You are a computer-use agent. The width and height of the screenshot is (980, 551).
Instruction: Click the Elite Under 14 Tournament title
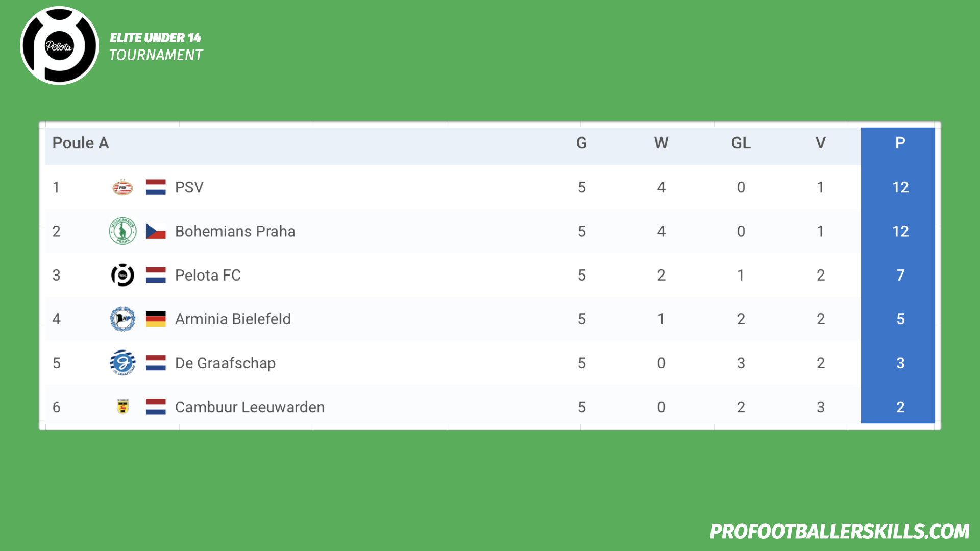[x=156, y=46]
